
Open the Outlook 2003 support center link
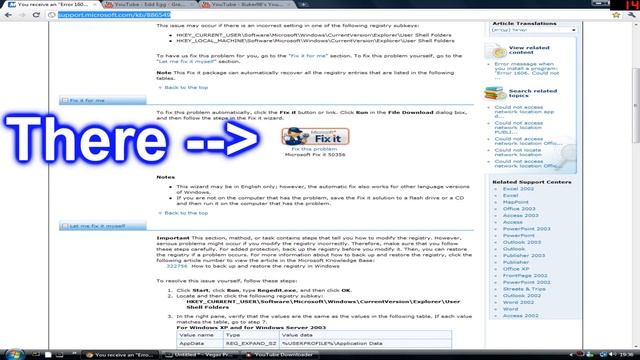point(522,242)
